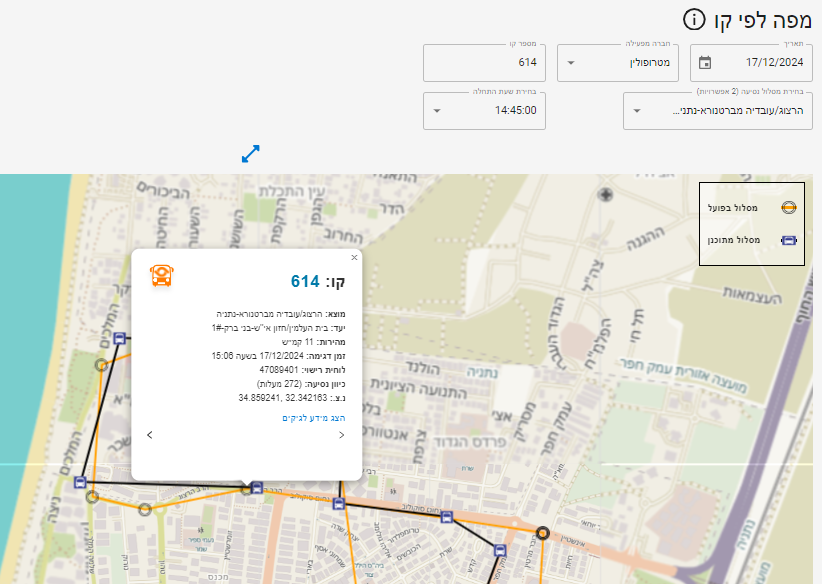
Task: Click the grey circle sample below top-left stop
Action: (x=101, y=365)
